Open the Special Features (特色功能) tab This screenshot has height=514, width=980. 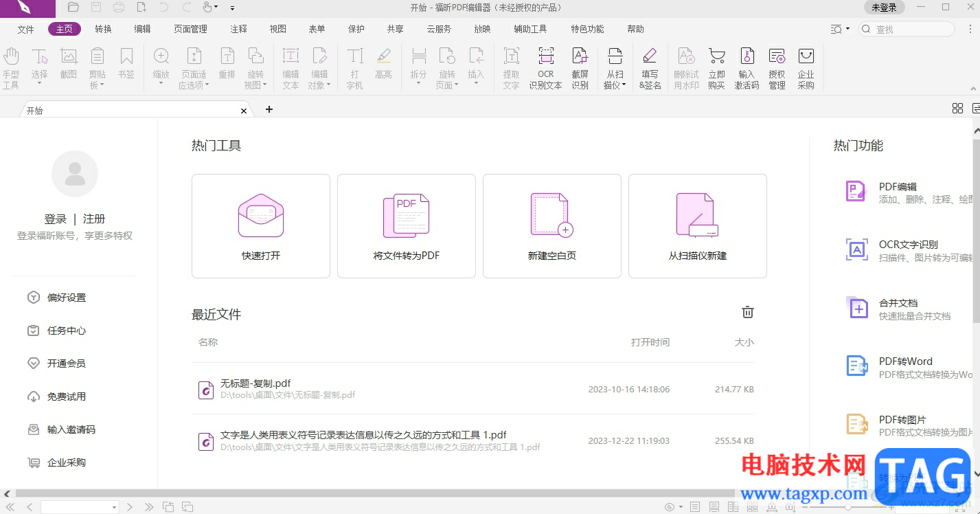587,29
